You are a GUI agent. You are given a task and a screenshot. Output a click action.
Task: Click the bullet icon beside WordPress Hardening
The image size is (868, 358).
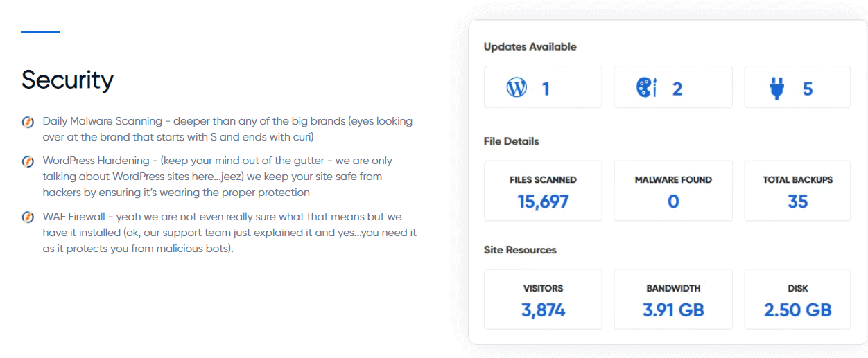click(28, 161)
